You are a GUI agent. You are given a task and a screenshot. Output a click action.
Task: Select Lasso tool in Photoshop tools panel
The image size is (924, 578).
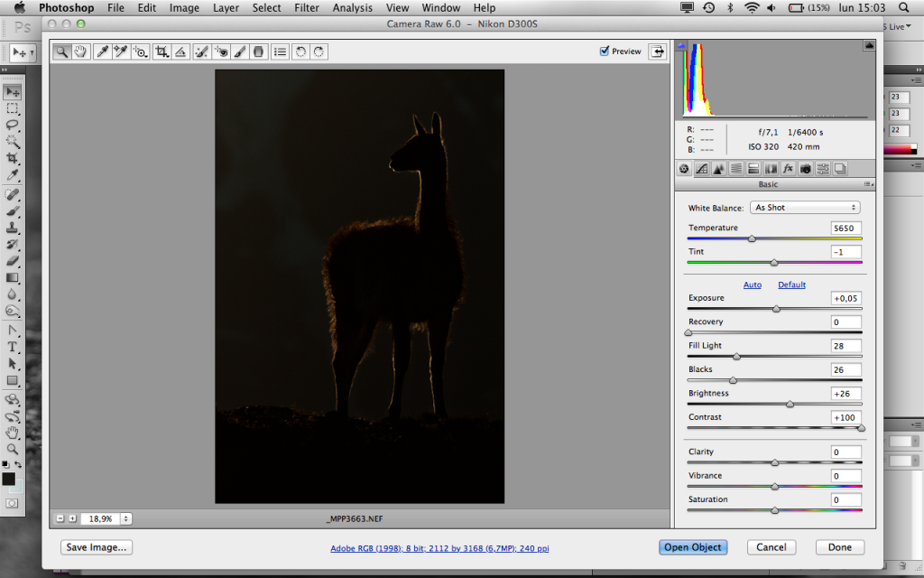click(13, 125)
